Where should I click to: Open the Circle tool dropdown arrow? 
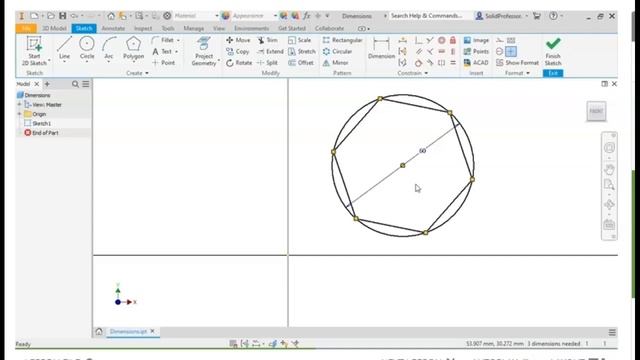point(87,62)
